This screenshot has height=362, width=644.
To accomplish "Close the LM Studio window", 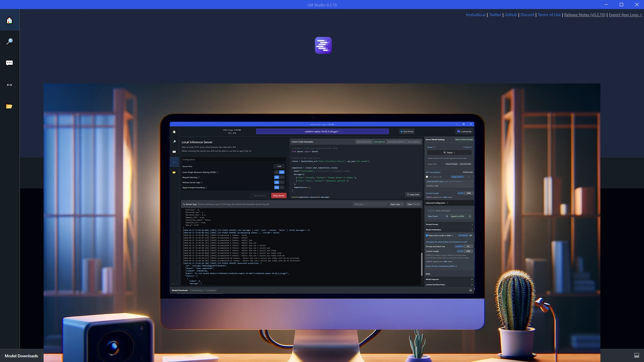I will tap(637, 5).
